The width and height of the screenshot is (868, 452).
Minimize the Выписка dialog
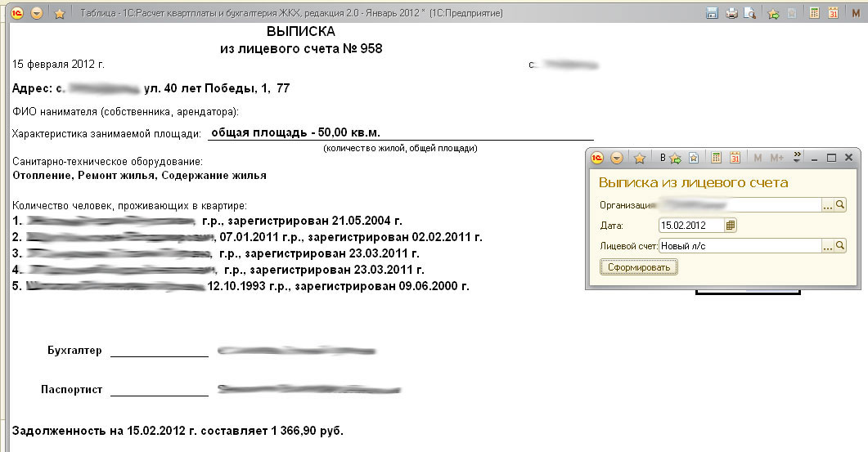pos(814,159)
